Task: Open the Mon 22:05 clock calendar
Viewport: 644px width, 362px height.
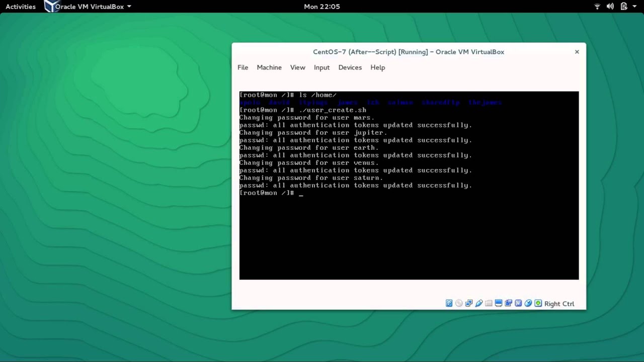Action: pyautogui.click(x=322, y=7)
